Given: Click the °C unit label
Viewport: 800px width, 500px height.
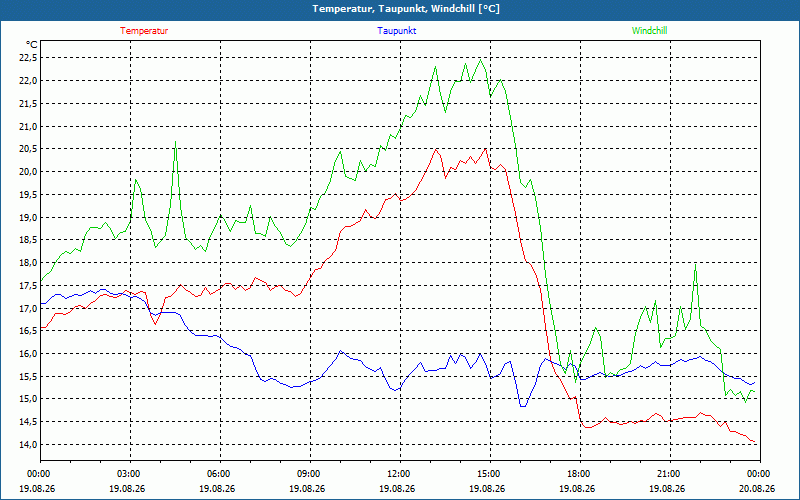Looking at the screenshot, I should pyautogui.click(x=31, y=45).
